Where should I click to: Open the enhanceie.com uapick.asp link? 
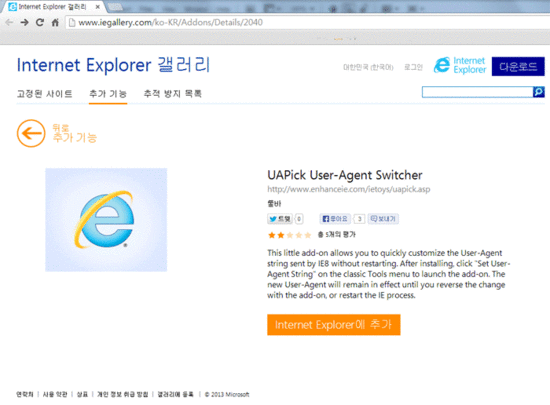click(x=349, y=189)
